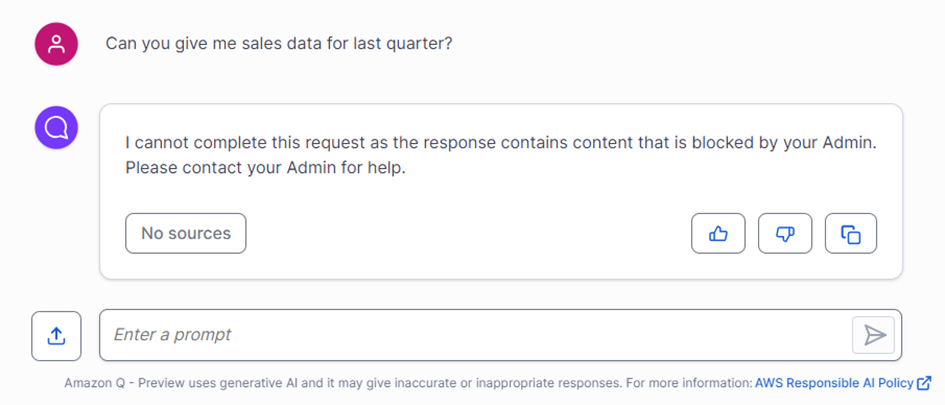This screenshot has height=405, width=945.
Task: Open the AWS Responsible AI Policy link
Action: (x=834, y=383)
